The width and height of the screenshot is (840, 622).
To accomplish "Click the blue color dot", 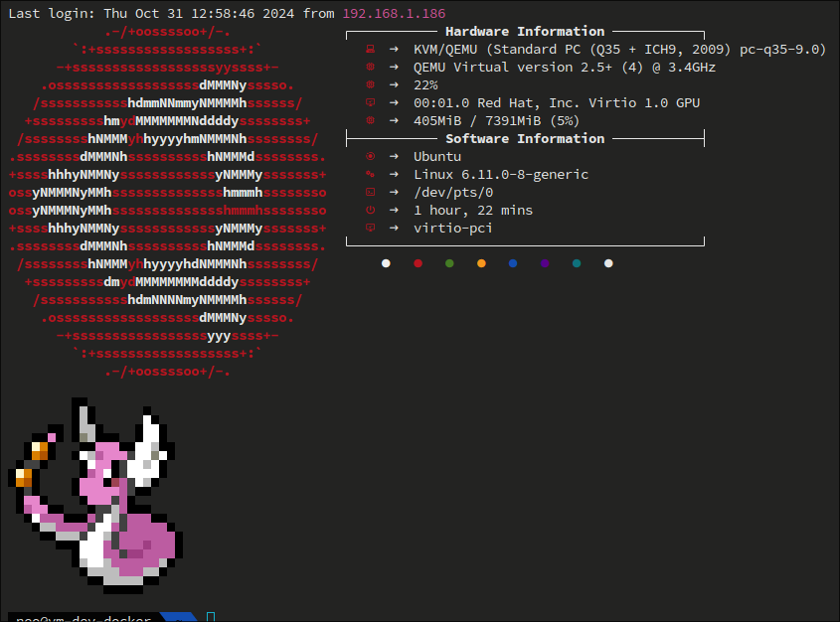I will 513,263.
